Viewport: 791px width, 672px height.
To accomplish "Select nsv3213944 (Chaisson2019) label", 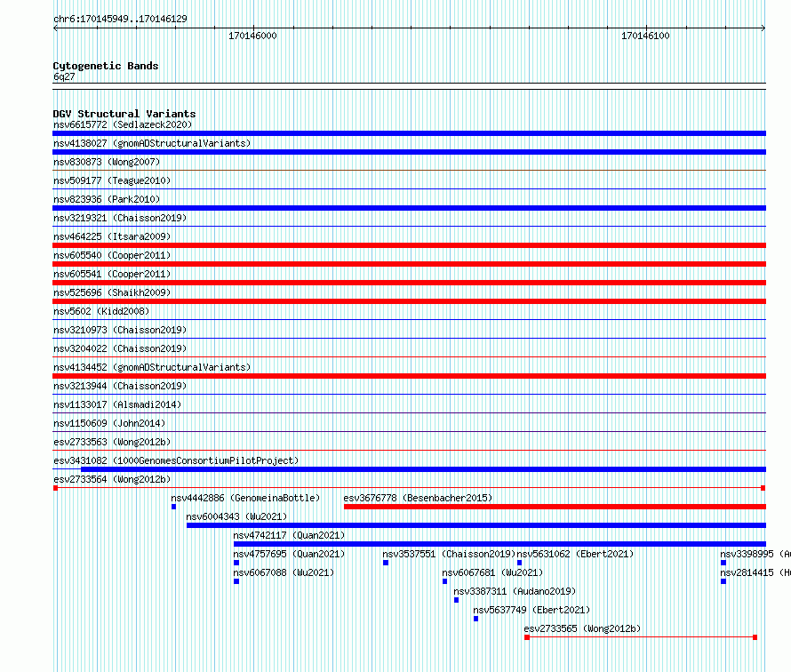I will pyautogui.click(x=120, y=386).
